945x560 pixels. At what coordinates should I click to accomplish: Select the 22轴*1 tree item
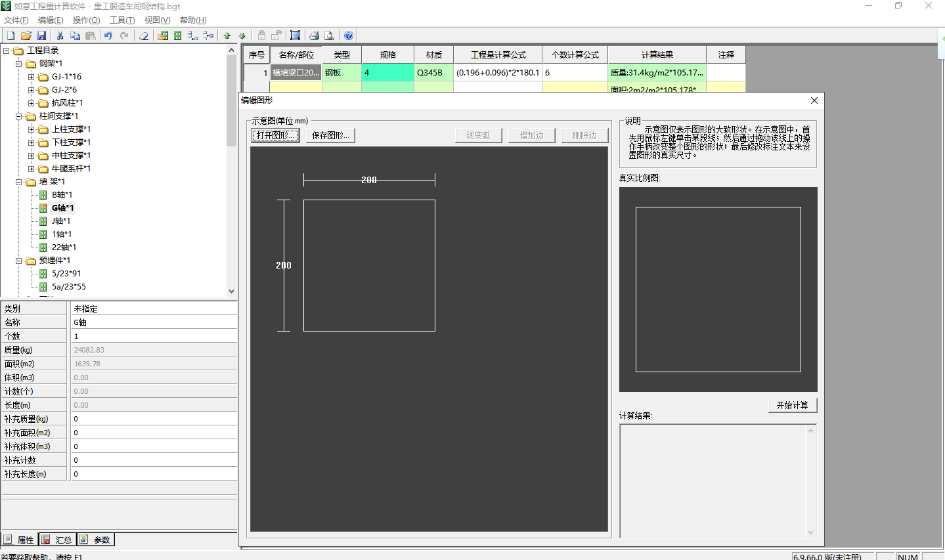(x=64, y=248)
